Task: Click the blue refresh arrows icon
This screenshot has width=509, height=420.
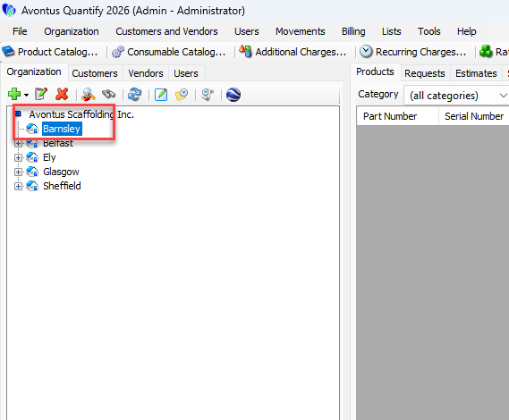Action: tap(135, 95)
